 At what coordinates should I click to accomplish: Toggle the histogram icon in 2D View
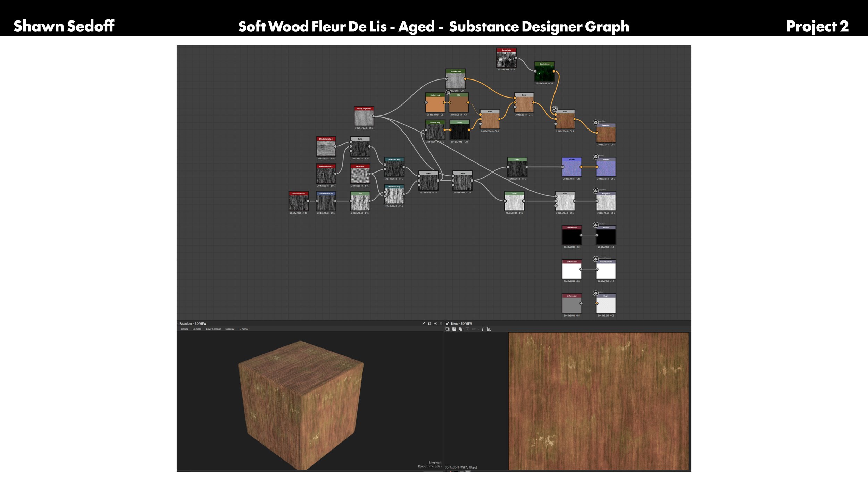(489, 329)
